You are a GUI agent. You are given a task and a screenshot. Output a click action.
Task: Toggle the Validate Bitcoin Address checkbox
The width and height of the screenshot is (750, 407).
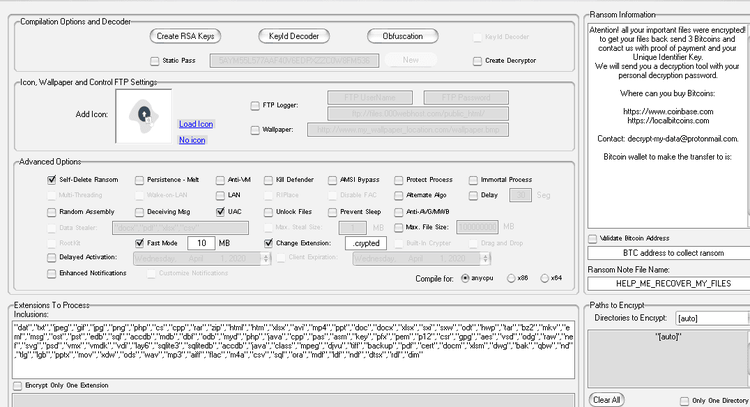593,237
